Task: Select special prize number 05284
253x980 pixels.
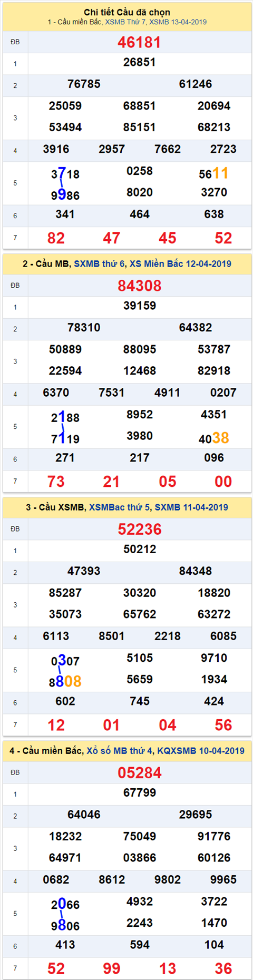Action: (x=139, y=772)
